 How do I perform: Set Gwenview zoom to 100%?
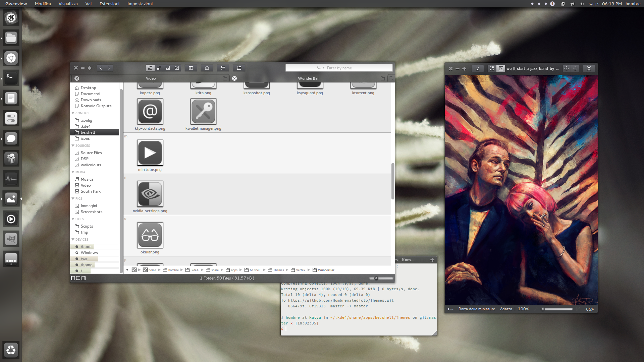523,309
